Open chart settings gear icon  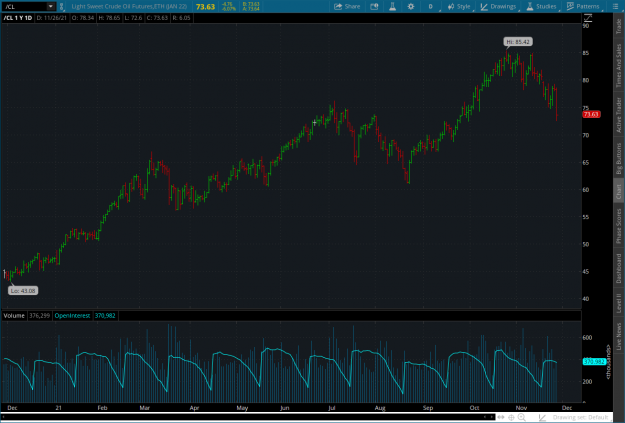tap(411, 6)
